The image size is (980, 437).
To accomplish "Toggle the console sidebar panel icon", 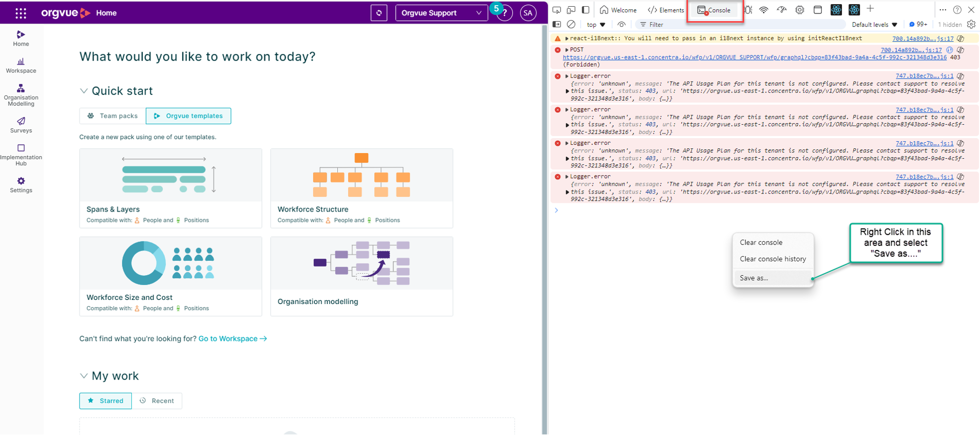I will pyautogui.click(x=556, y=24).
